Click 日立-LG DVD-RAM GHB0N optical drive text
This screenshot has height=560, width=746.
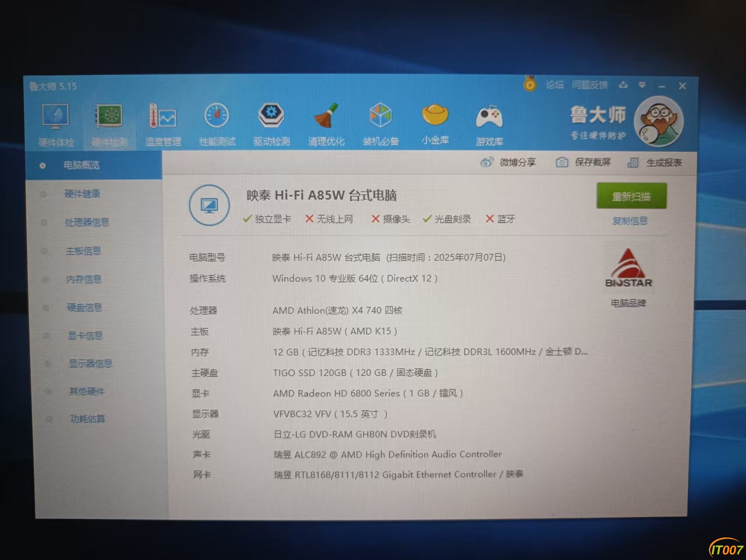[355, 434]
